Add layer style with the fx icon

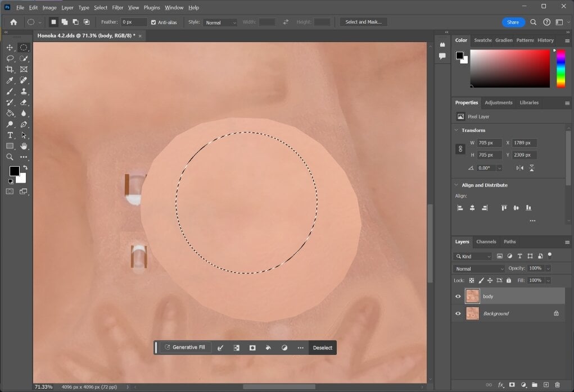(x=501, y=385)
